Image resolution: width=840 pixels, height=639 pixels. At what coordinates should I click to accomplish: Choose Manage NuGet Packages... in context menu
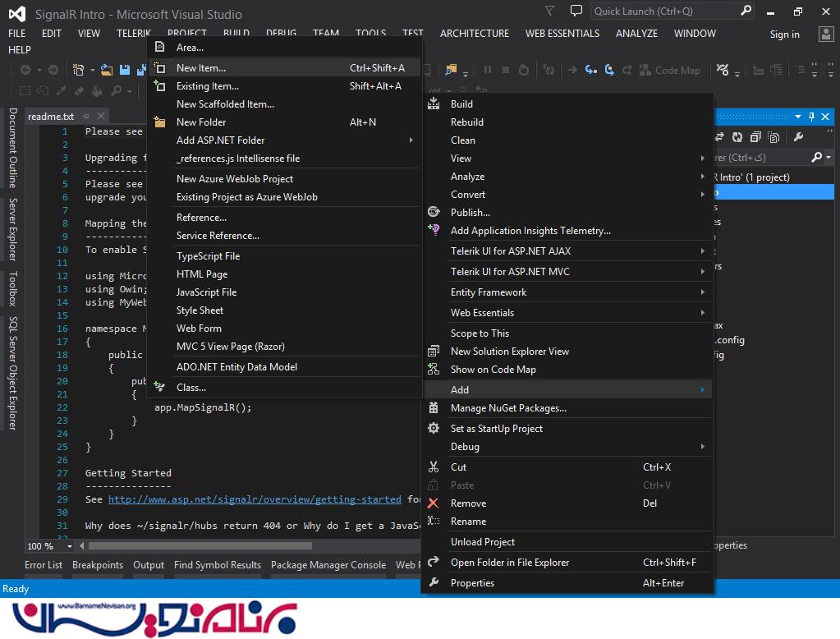(x=508, y=408)
